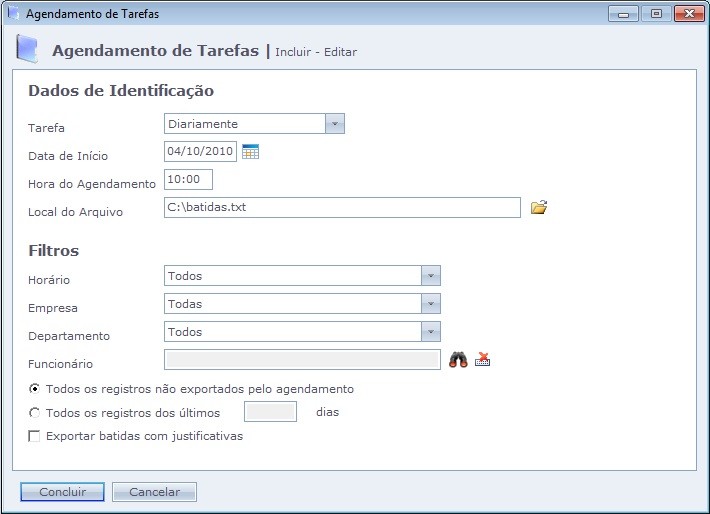
Task: Click the Cancelar button
Action: (x=154, y=492)
